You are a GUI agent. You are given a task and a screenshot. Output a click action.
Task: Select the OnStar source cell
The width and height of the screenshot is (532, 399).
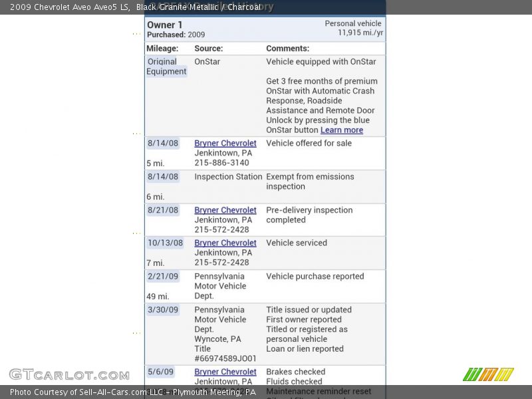pyautogui.click(x=207, y=62)
